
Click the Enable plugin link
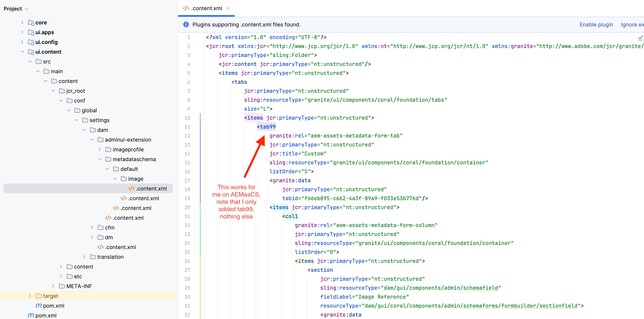(596, 24)
